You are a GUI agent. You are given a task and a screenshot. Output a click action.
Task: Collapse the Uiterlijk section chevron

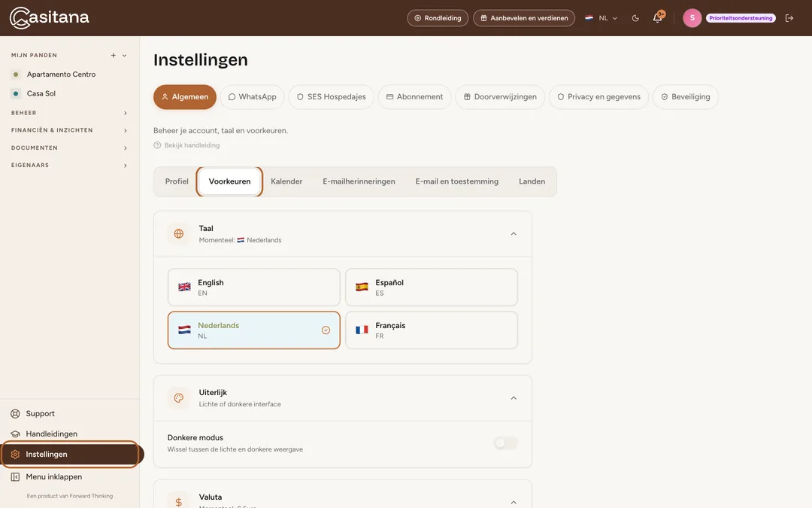coord(514,398)
